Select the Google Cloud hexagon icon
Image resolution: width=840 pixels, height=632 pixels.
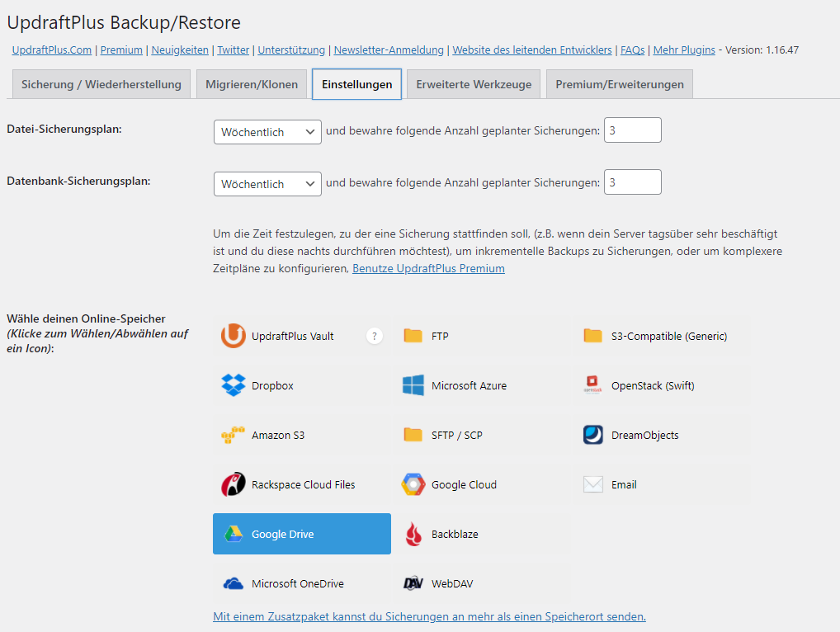[413, 484]
